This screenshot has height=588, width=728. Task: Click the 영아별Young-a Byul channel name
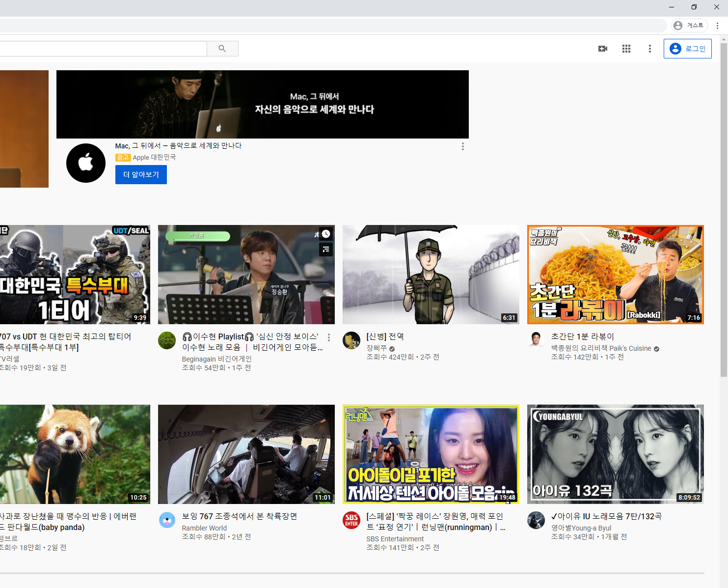click(581, 528)
